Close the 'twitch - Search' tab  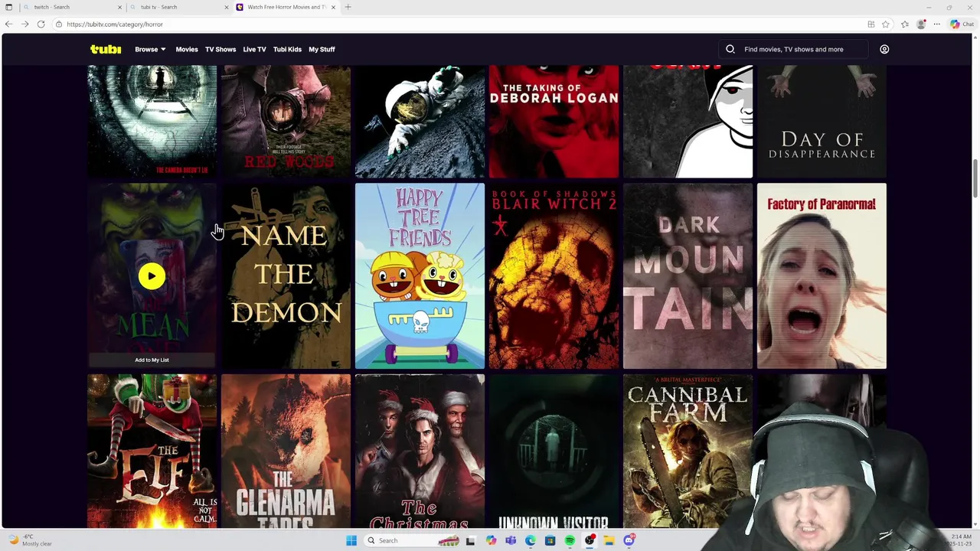(119, 7)
